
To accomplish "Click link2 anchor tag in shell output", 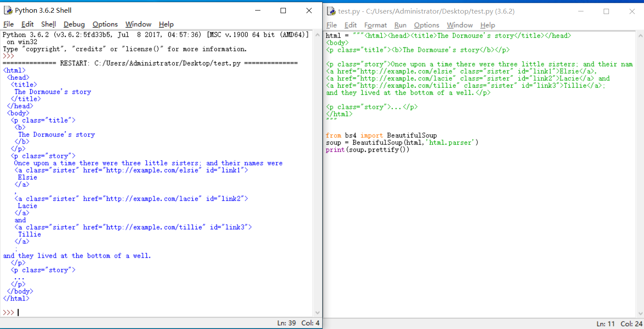I will pyautogui.click(x=131, y=199).
